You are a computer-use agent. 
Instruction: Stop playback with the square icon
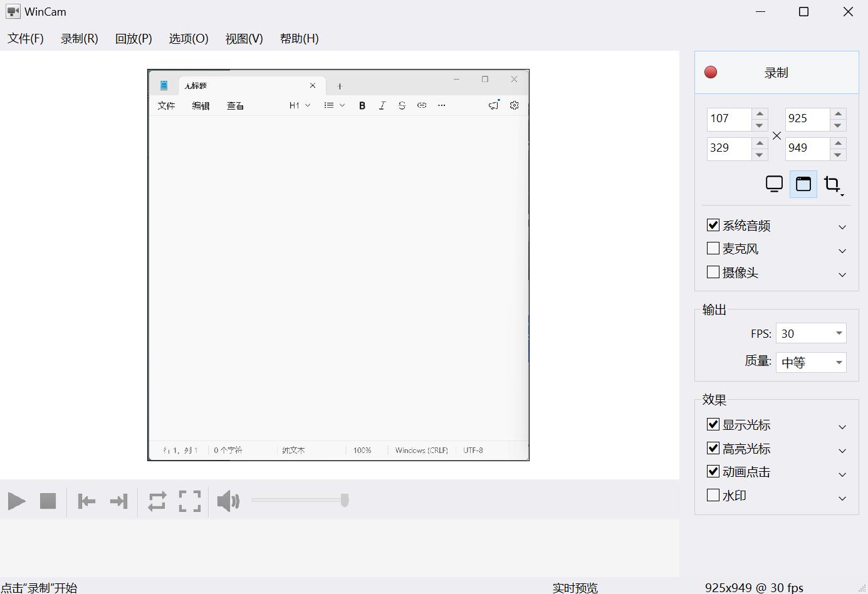(48, 501)
